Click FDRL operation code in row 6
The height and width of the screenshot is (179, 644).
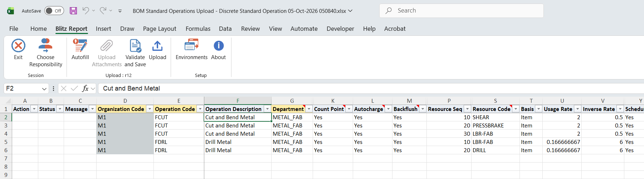(179, 150)
